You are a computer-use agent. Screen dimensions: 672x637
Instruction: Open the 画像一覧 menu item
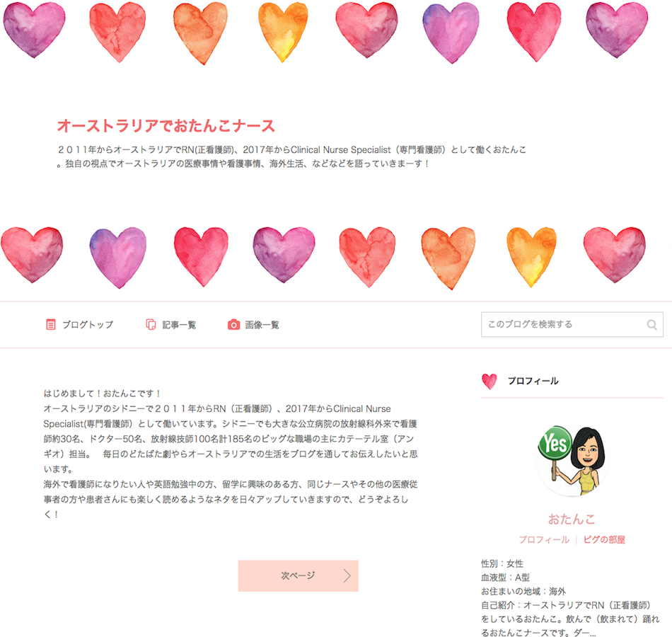(x=253, y=325)
